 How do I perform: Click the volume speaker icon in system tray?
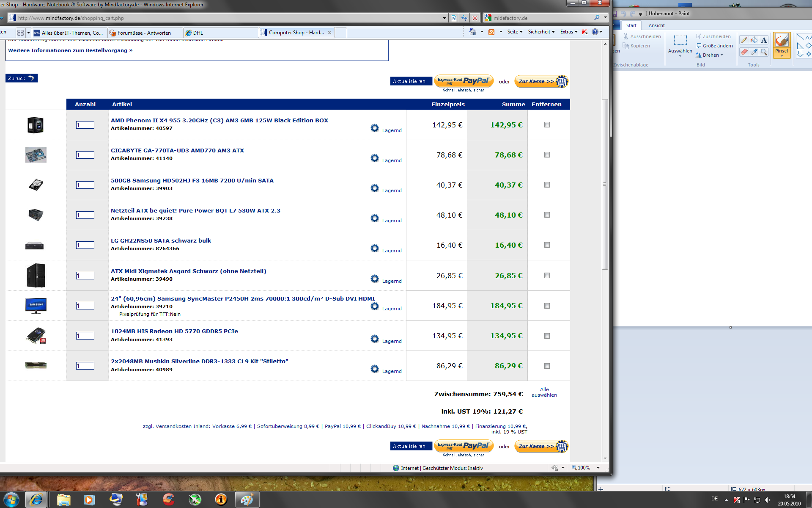click(x=768, y=500)
